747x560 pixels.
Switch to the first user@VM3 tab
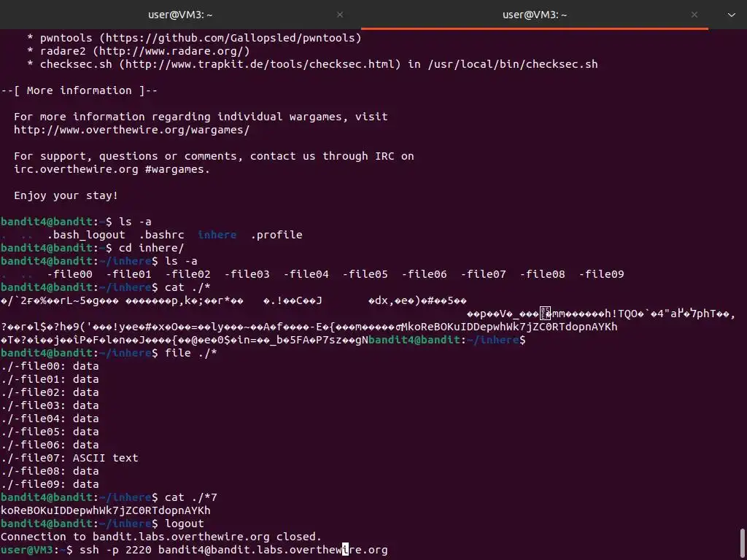click(x=180, y=15)
